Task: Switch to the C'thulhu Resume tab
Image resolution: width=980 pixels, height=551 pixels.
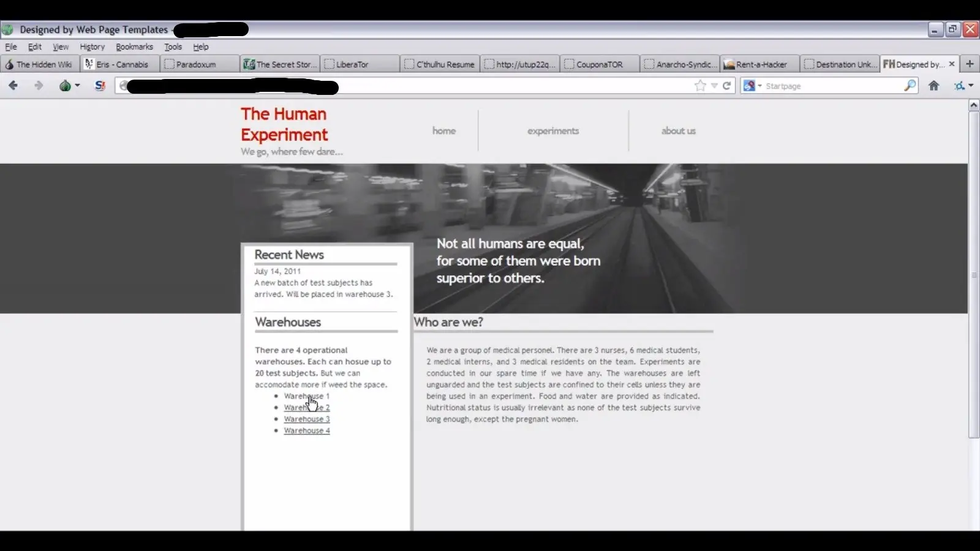Action: click(440, 64)
